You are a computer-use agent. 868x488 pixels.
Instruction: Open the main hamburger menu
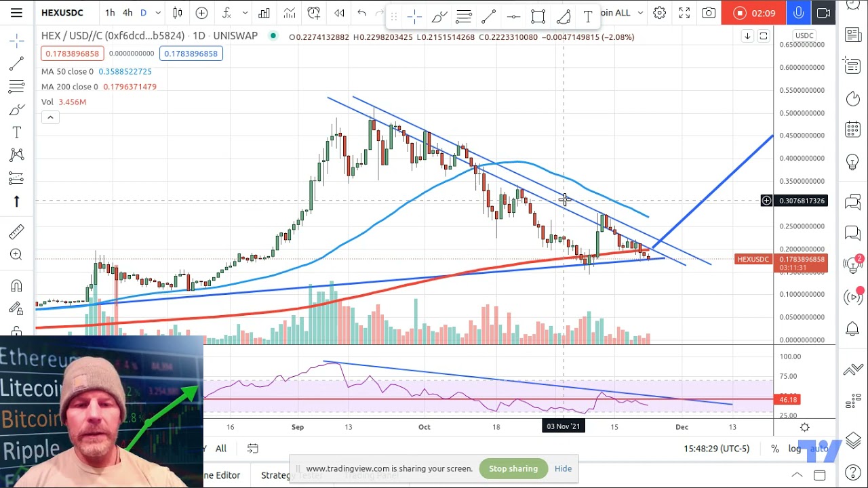click(16, 12)
